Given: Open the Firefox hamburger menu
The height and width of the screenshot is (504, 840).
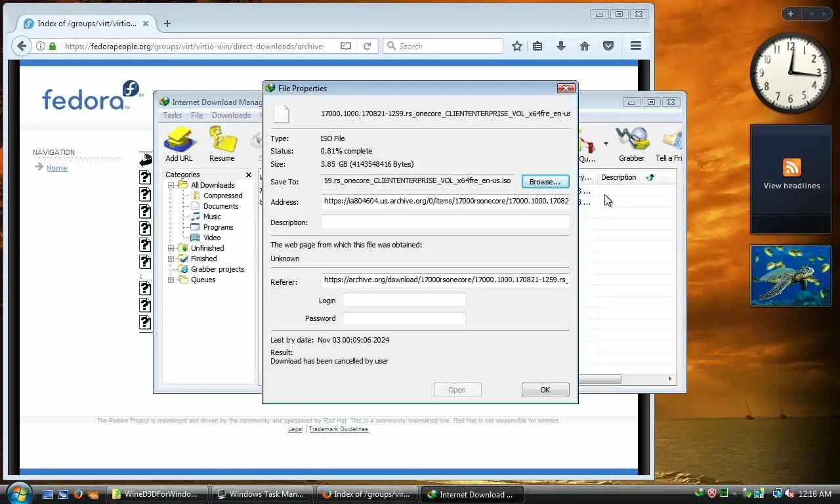Looking at the screenshot, I should click(x=635, y=46).
